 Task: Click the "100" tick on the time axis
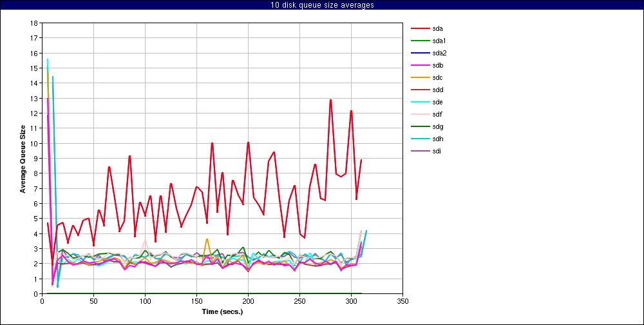coord(145,301)
